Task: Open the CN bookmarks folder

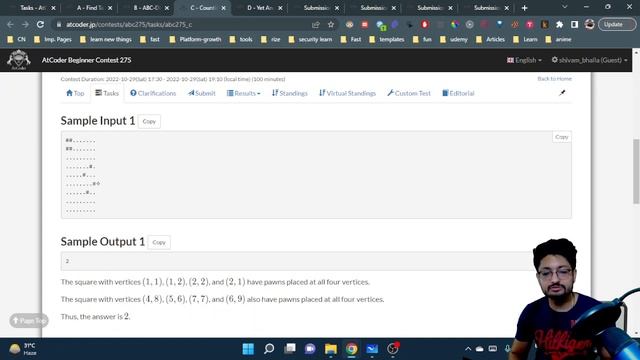Action: pos(17,40)
